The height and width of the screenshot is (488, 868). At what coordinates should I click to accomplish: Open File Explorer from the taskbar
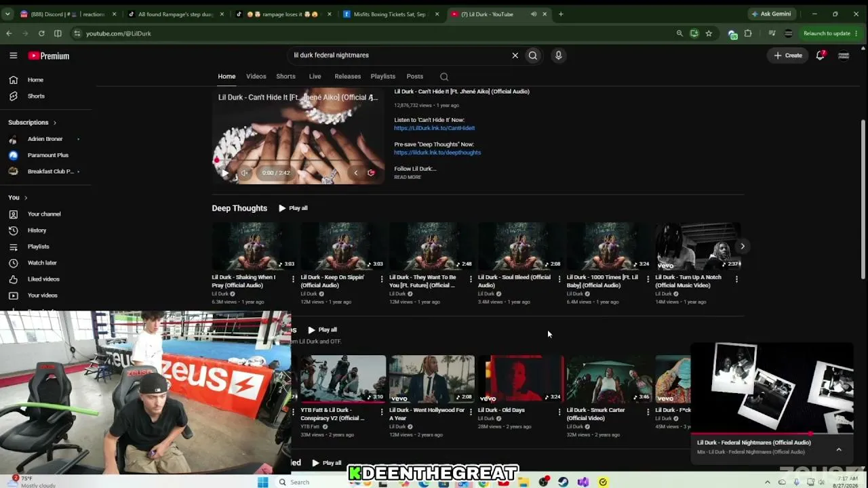pyautogui.click(x=524, y=482)
